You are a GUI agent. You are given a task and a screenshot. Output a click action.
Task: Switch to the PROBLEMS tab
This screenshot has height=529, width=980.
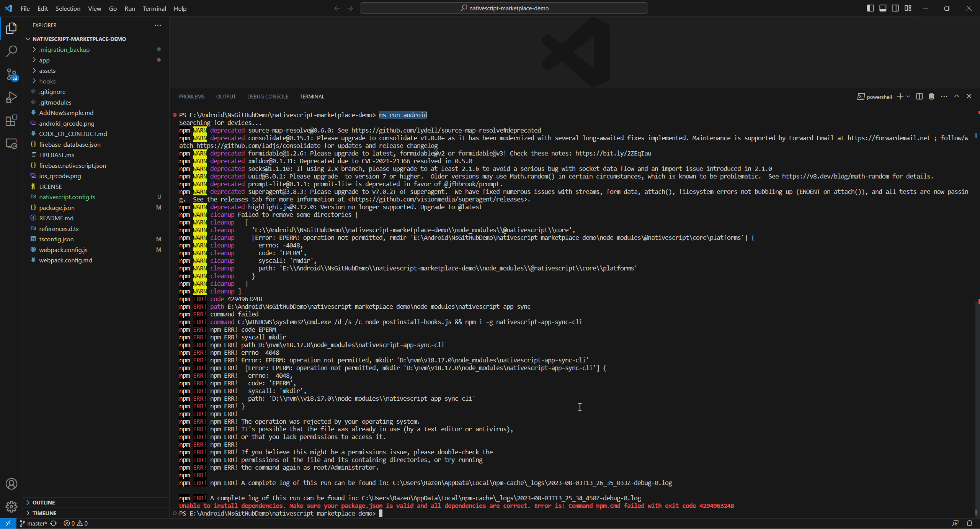pos(191,97)
